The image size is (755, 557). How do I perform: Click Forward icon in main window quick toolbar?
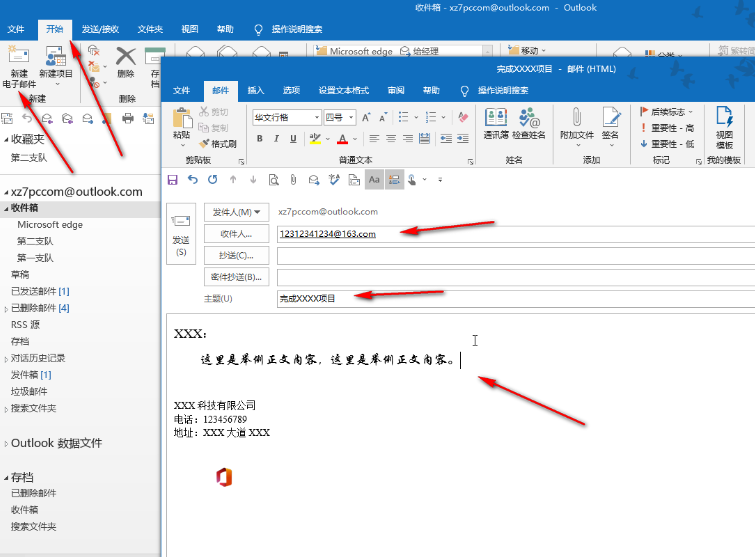[88, 118]
